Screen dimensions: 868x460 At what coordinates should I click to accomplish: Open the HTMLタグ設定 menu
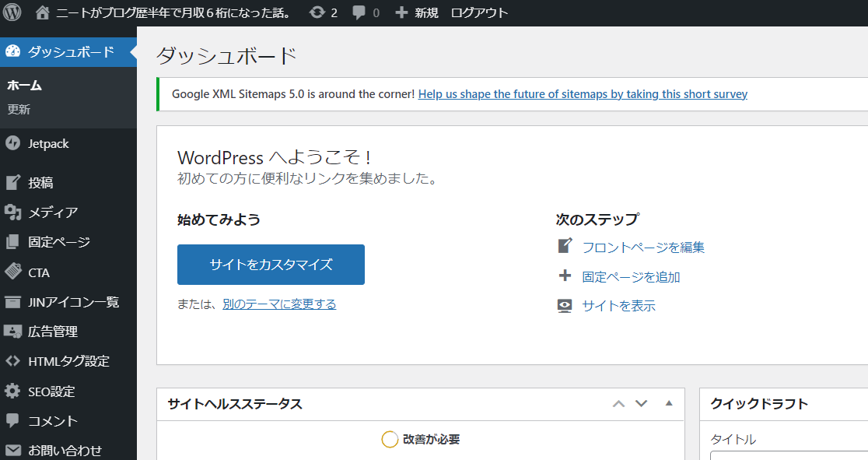pos(68,361)
